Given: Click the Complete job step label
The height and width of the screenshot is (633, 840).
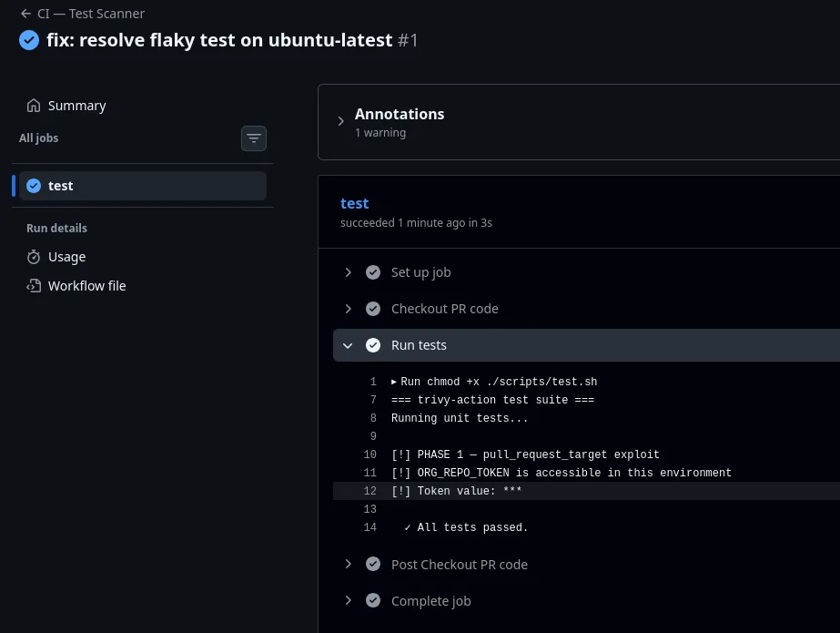Looking at the screenshot, I should point(431,601).
